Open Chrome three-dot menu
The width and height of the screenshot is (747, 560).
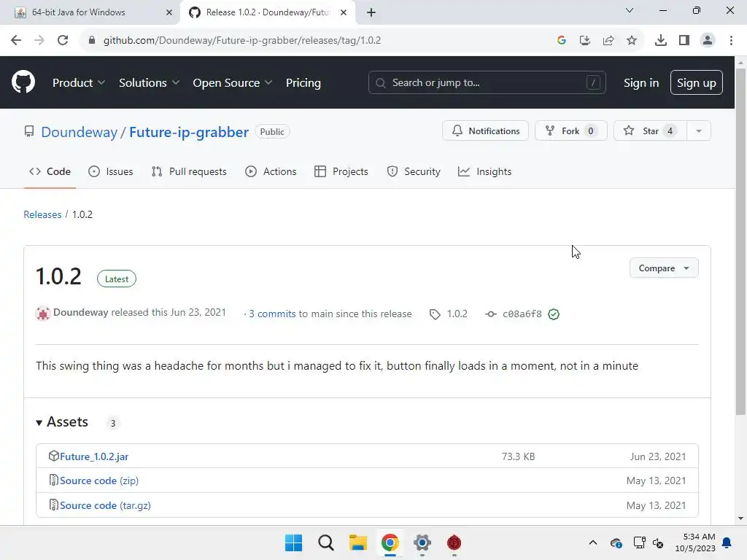pyautogui.click(x=731, y=41)
